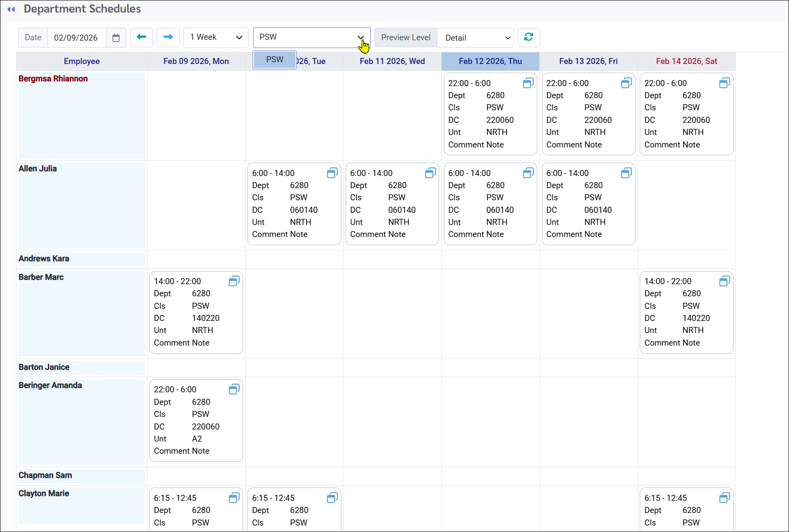Click copy icon on Barber Marc's Monday shift

[234, 281]
